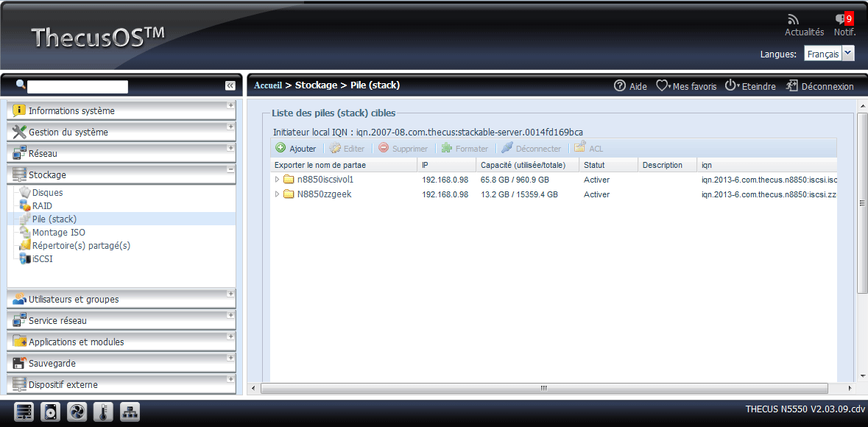Open the fan status icon in bottom bar
This screenshot has height=427, width=868.
(x=77, y=412)
